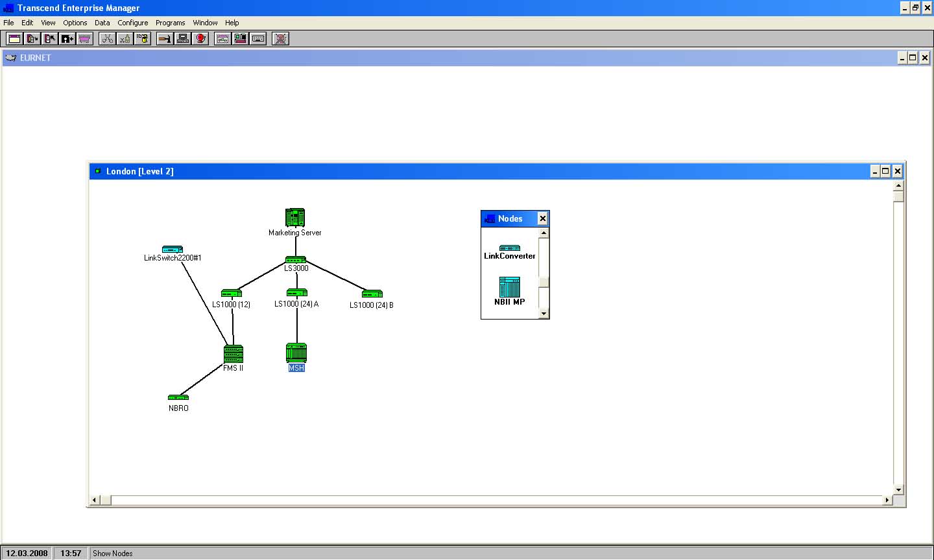Click the toolbar icon with diagonal cursor arrow

click(50, 39)
